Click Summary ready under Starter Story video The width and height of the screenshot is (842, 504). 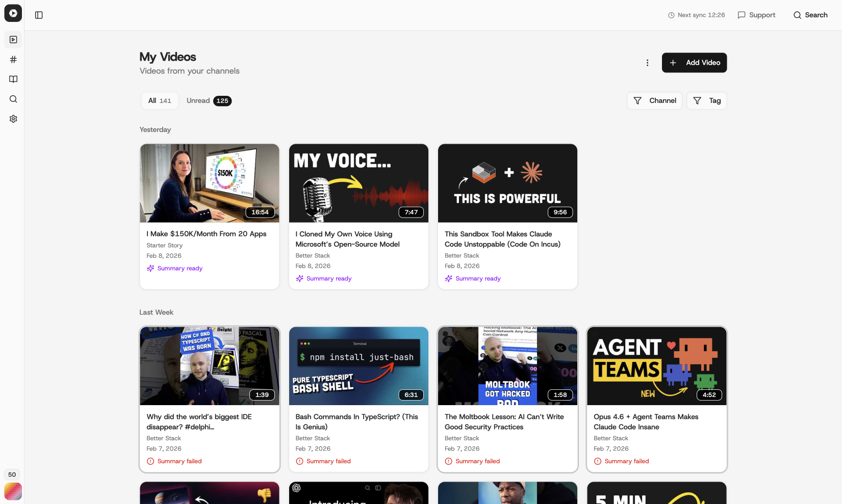174,269
